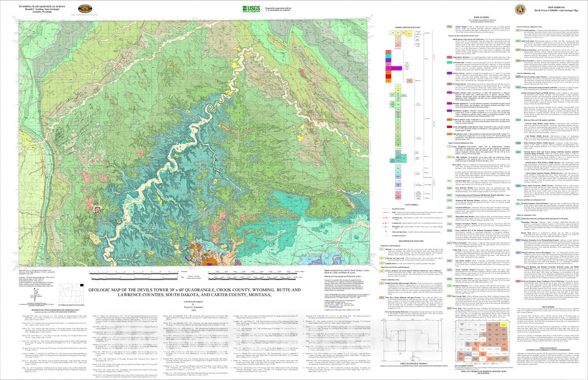
Task: Click the DESCRIPTION OF MAP UNITS heading
Action: [x=411, y=241]
